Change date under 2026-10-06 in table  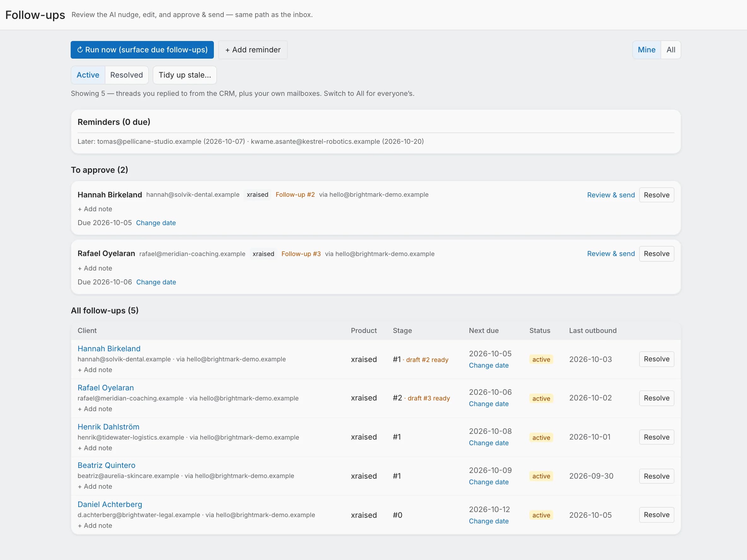click(x=489, y=404)
